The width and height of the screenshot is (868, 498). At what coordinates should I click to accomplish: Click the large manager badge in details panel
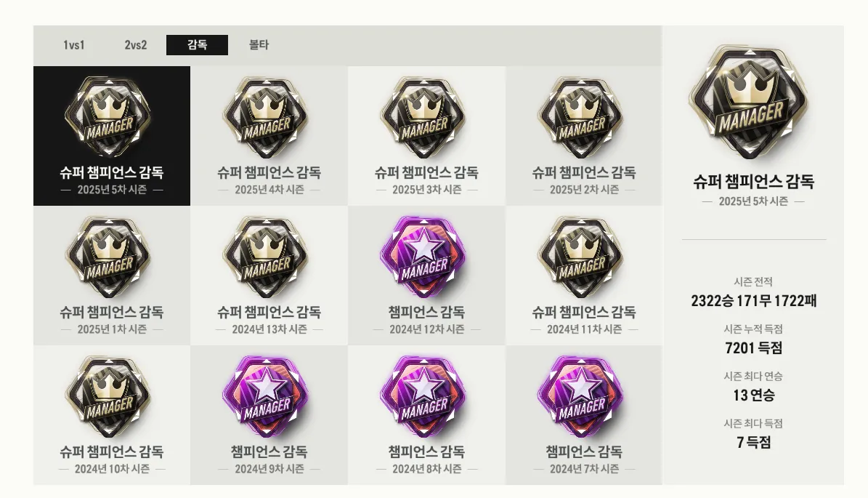click(752, 103)
